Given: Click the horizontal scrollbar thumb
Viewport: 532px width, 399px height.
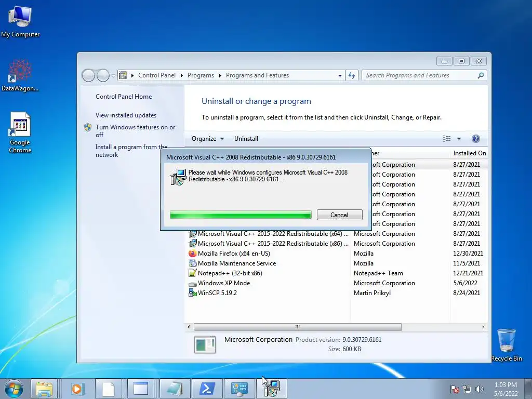Looking at the screenshot, I should 298,327.
